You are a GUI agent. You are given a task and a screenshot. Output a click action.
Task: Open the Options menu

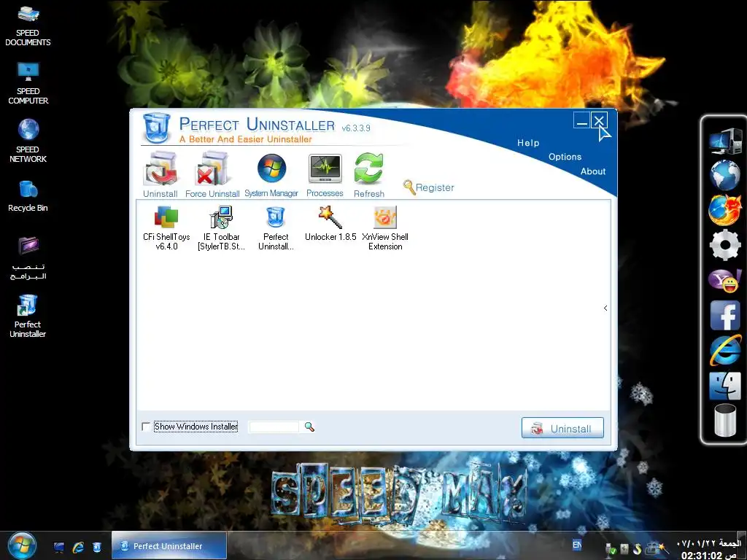coord(565,157)
